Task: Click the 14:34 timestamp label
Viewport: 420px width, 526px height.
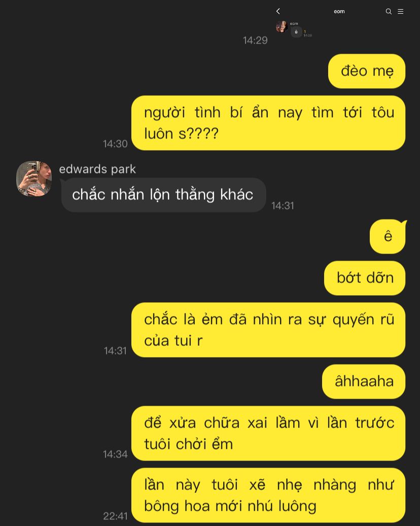Action: pyautogui.click(x=115, y=454)
